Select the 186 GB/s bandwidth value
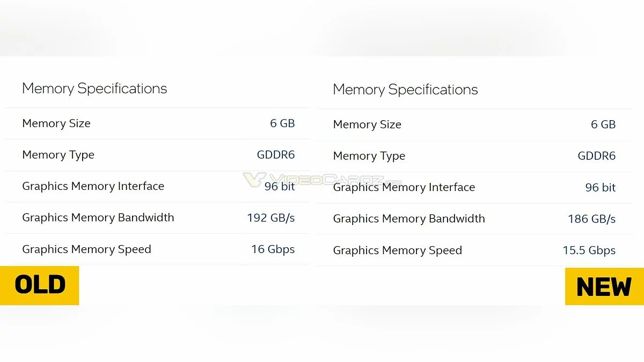 click(591, 219)
